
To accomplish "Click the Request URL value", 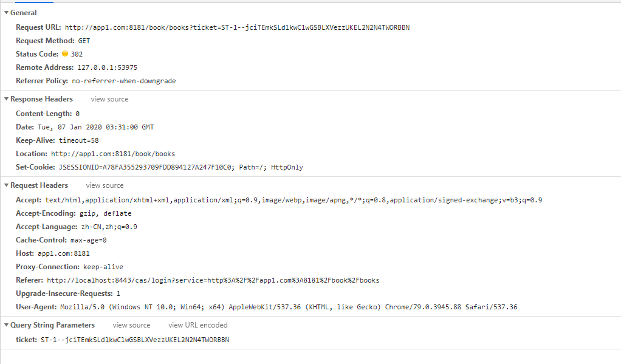I will click(x=237, y=28).
